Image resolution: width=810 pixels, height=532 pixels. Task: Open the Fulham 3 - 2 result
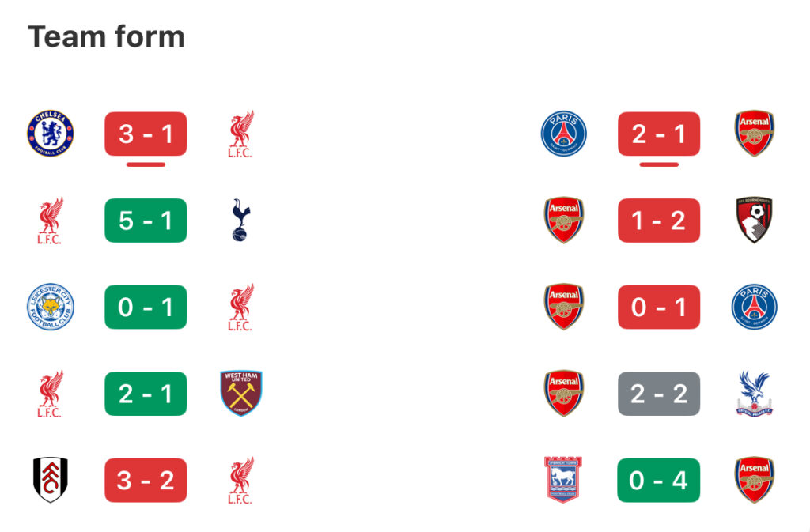[146, 481]
